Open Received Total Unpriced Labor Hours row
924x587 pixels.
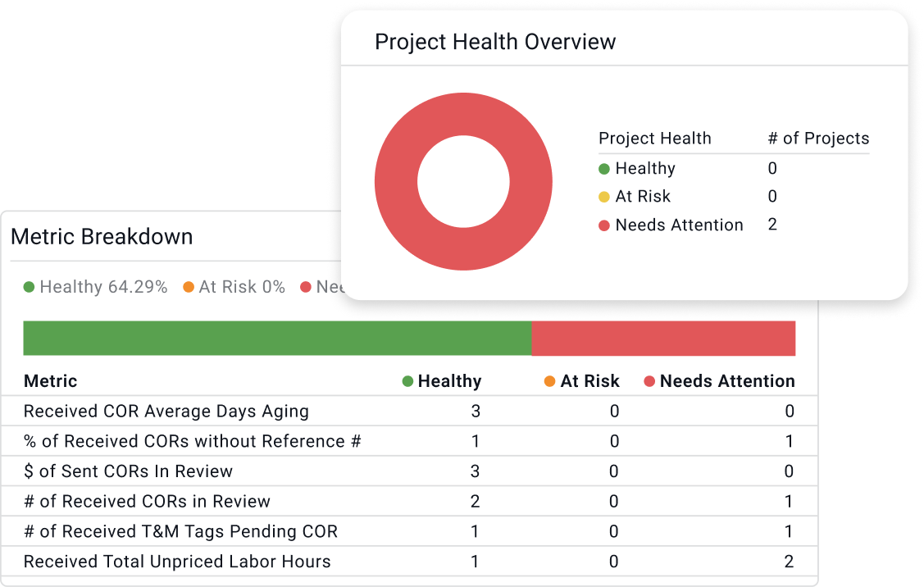(177, 562)
